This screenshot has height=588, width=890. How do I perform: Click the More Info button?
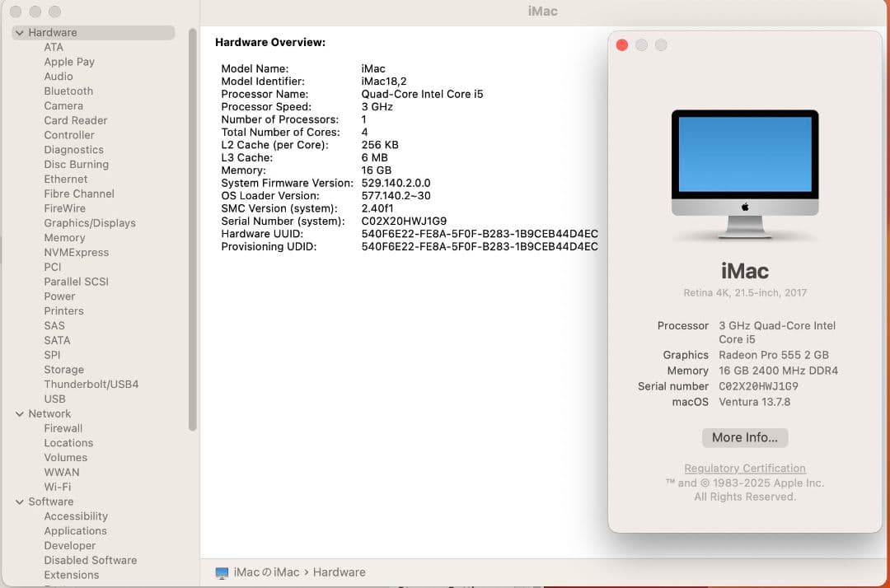click(x=744, y=437)
